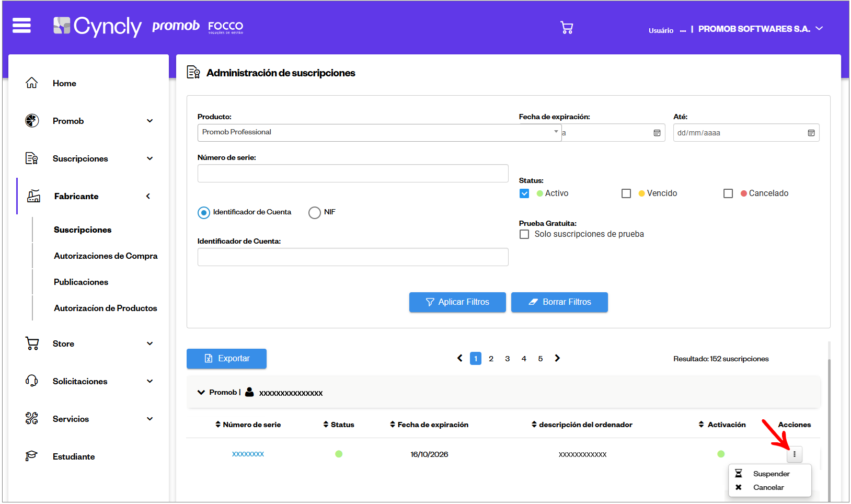This screenshot has width=851, height=504.
Task: Check the Vencido status checkbox
Action: (626, 193)
